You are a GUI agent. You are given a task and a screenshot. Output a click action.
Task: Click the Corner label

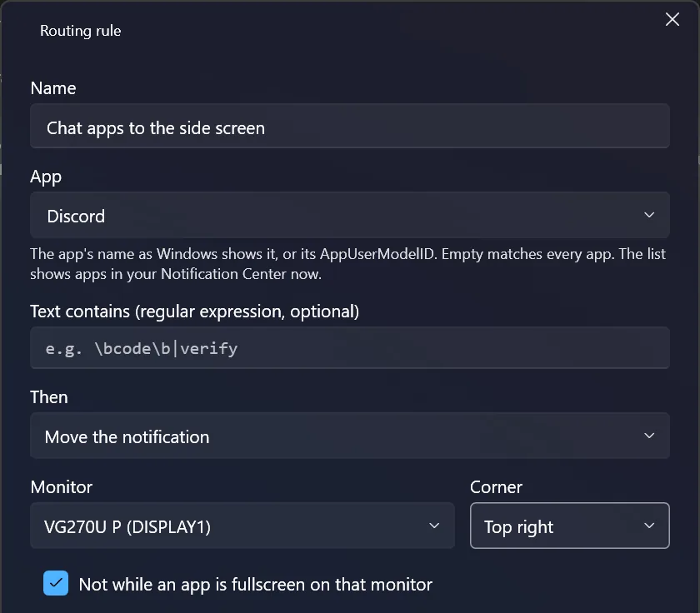496,487
